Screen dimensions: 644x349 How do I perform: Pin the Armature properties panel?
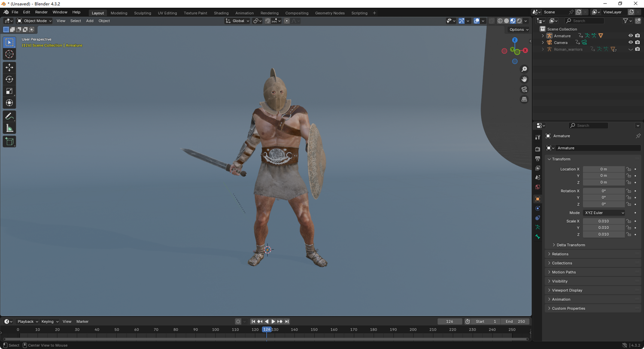click(638, 136)
